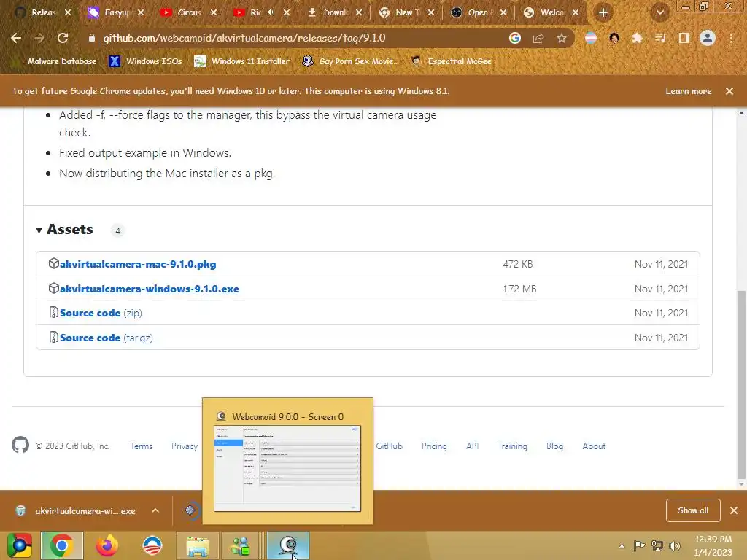Open the GitHub footer link
Image resolution: width=747 pixels, height=560 pixels.
coord(390,446)
